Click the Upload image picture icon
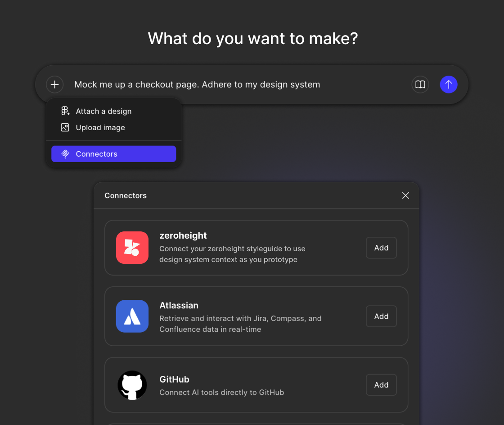 [64, 127]
